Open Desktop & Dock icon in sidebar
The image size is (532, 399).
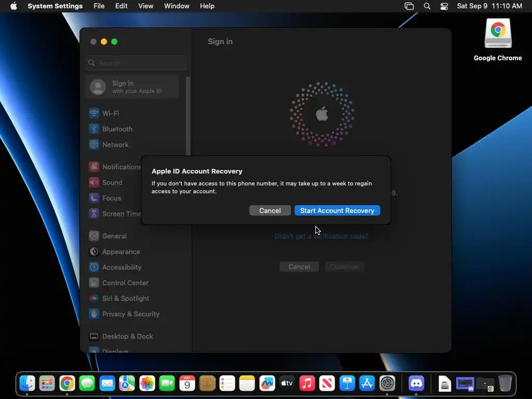pos(94,336)
